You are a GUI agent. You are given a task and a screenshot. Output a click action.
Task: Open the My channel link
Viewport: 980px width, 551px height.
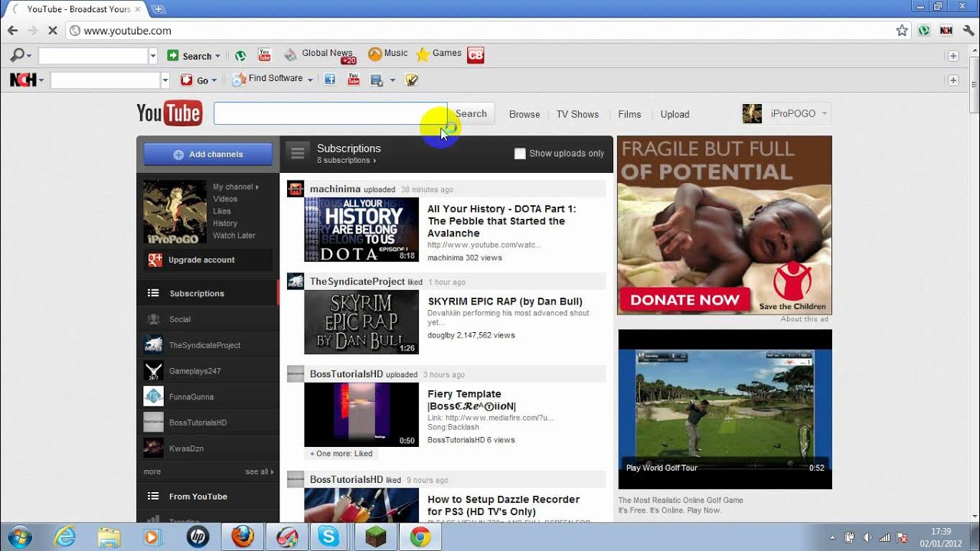(235, 187)
